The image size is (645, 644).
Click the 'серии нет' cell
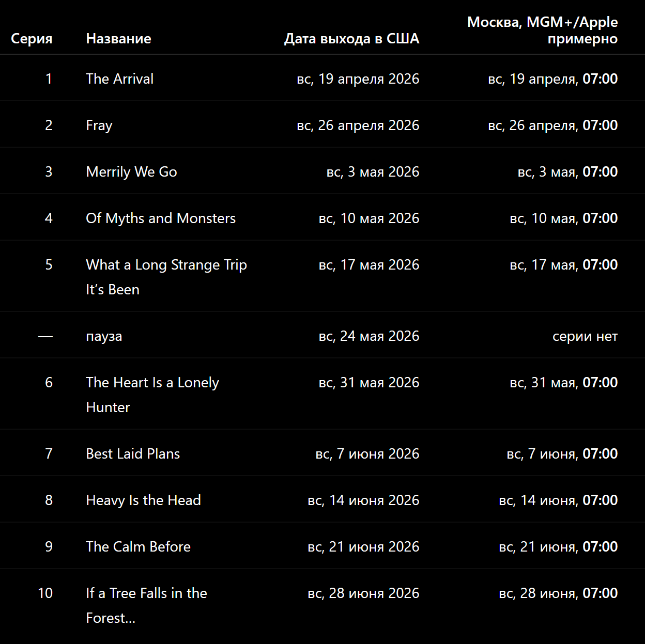point(585,336)
